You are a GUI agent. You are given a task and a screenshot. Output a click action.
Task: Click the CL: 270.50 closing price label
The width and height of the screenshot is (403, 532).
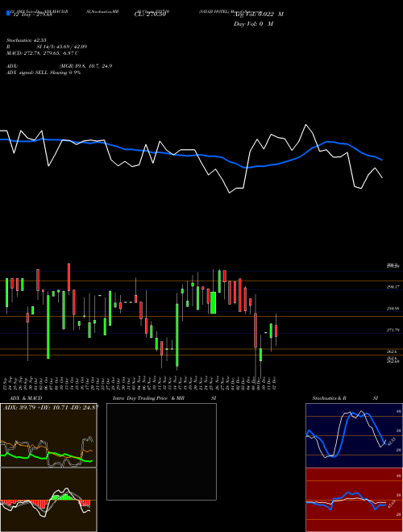pyautogui.click(x=150, y=15)
